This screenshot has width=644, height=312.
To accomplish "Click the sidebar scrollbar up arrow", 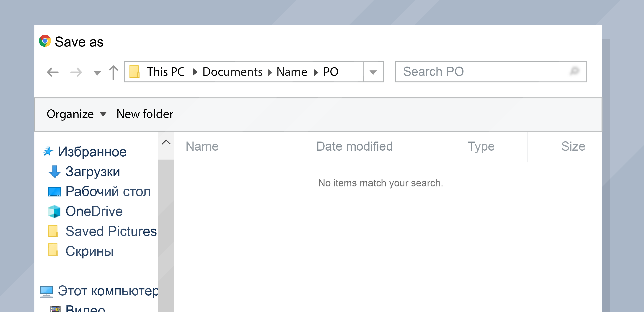I will 166,142.
